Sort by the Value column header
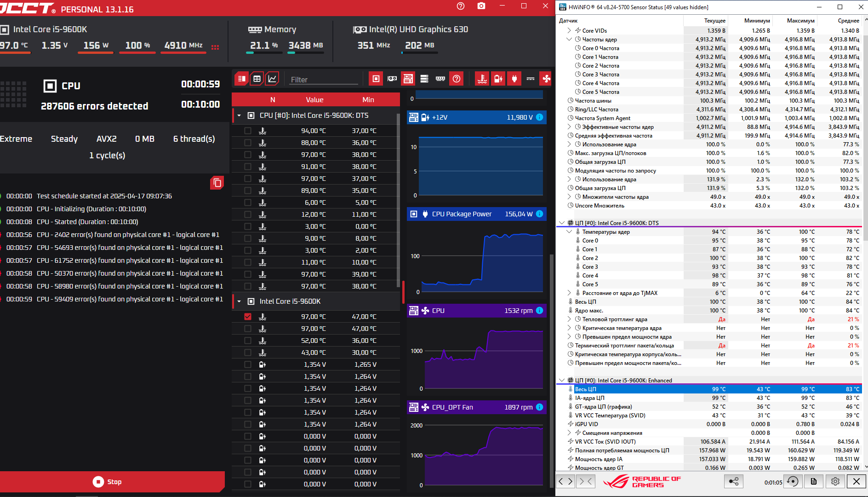The image size is (868, 497). [x=314, y=99]
